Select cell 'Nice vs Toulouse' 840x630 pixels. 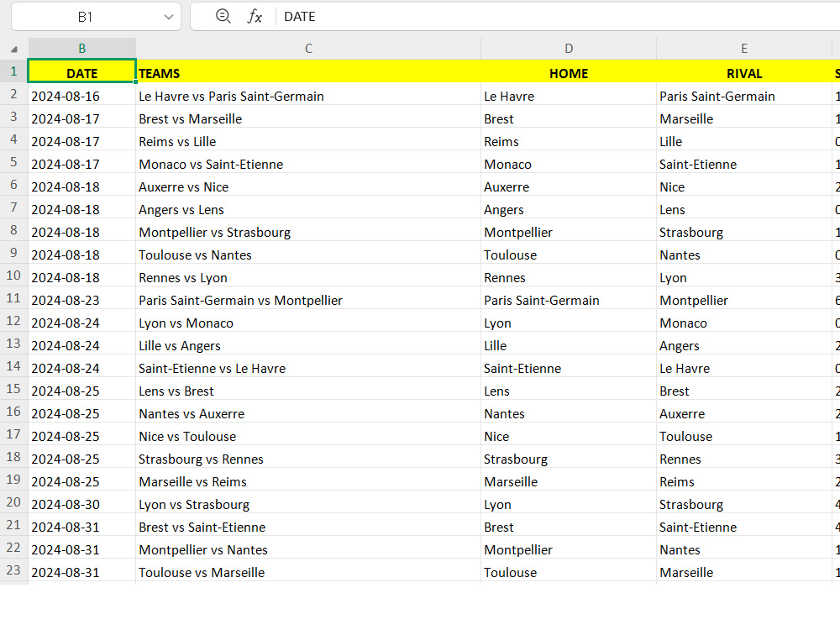[308, 436]
